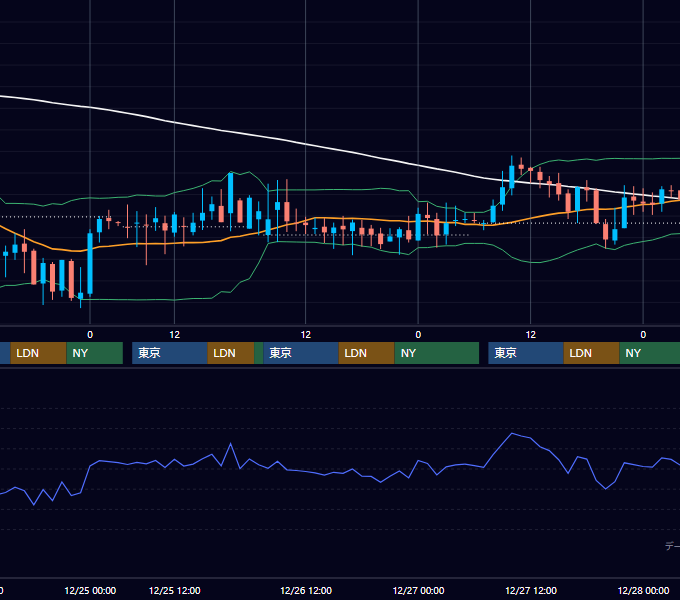Viewport: 680px width, 600px height.
Task: Click the 12/25 00:00 date label
Action: tap(90, 590)
